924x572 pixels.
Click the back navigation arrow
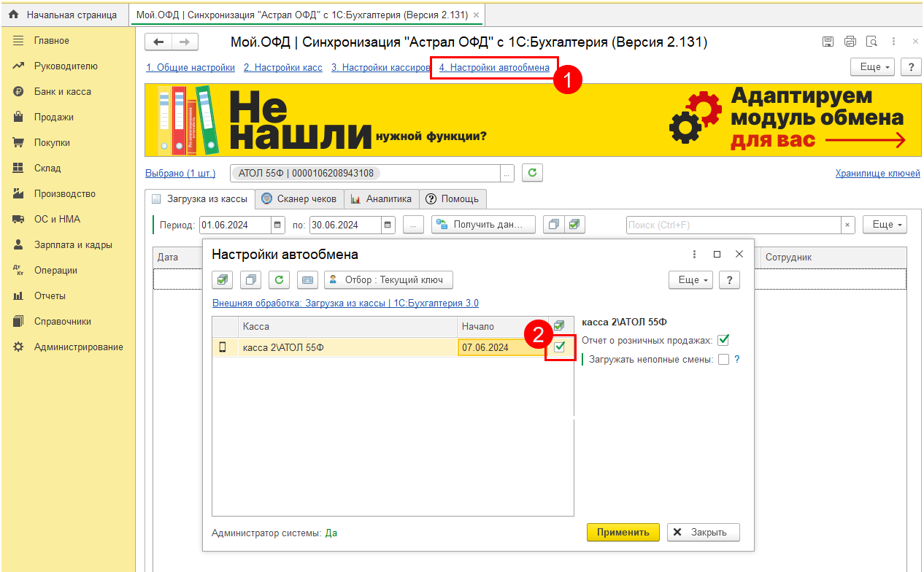(158, 42)
